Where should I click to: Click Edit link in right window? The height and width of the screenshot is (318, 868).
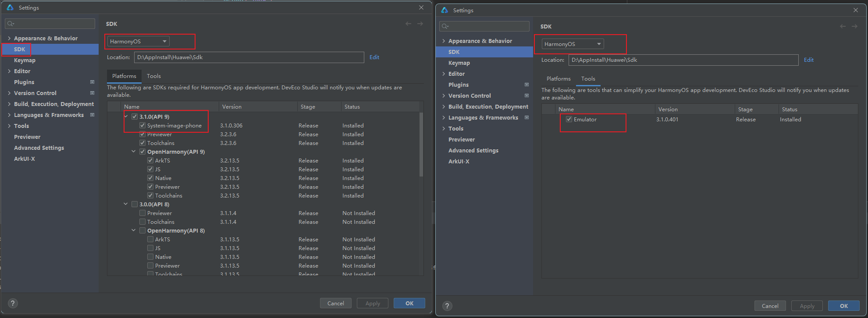(808, 60)
